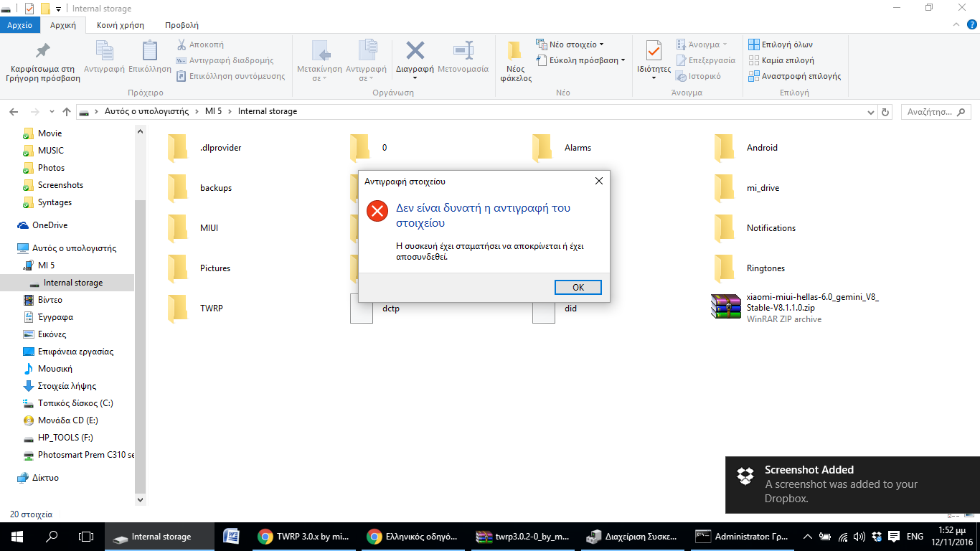The image size is (980, 551).
Task: Open the TWRP folder
Action: coord(178,308)
